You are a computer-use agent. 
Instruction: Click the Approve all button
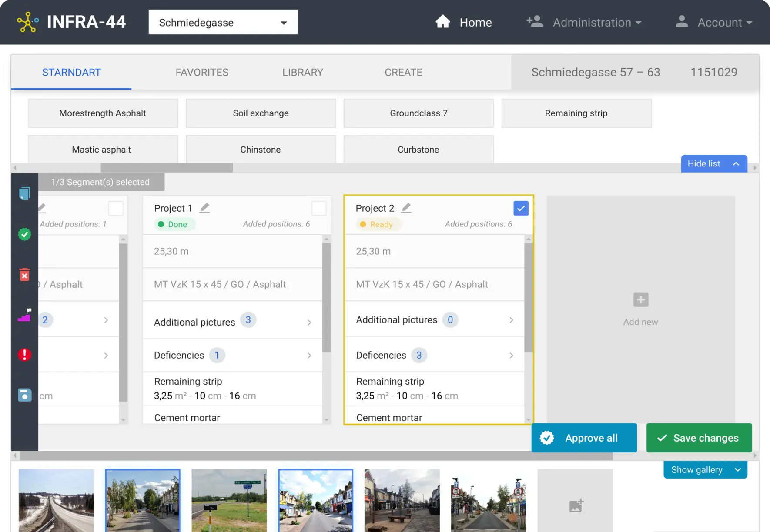(x=584, y=438)
